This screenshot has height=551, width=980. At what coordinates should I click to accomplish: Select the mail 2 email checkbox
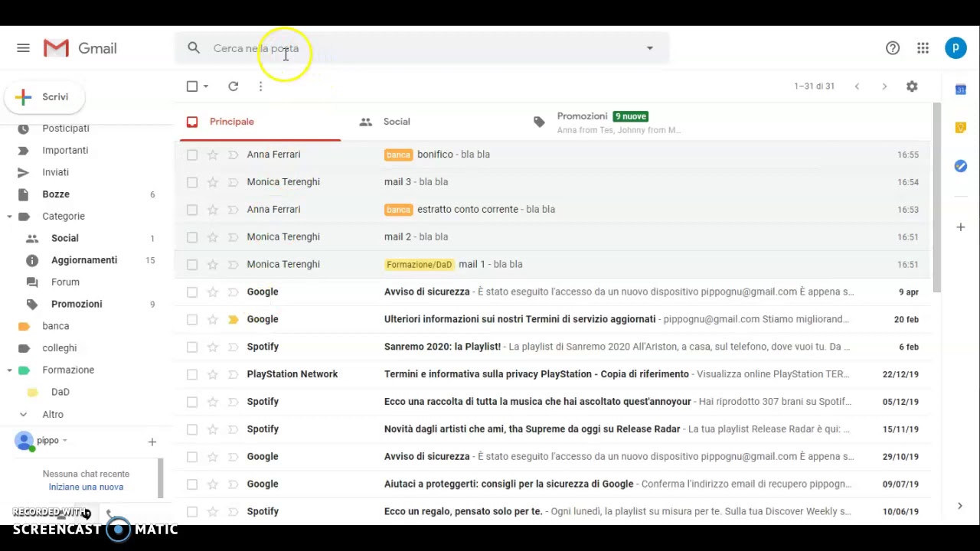click(192, 237)
